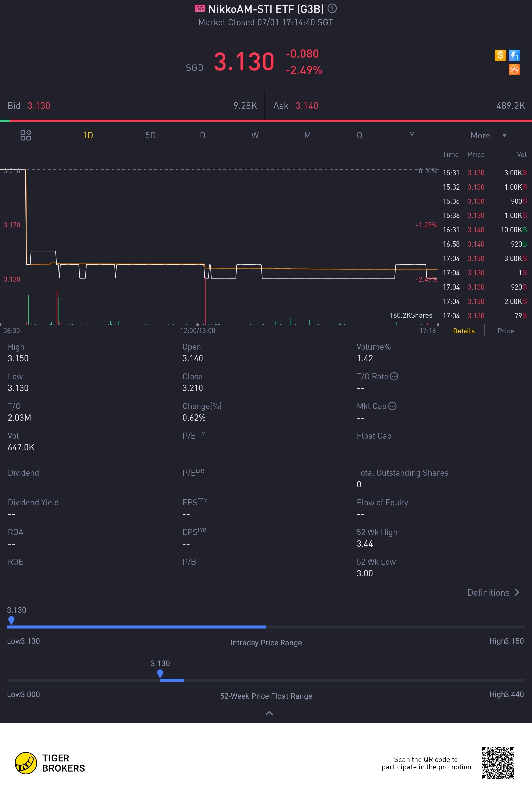Click the Volume% value 1.42
532x804 pixels.
365,358
